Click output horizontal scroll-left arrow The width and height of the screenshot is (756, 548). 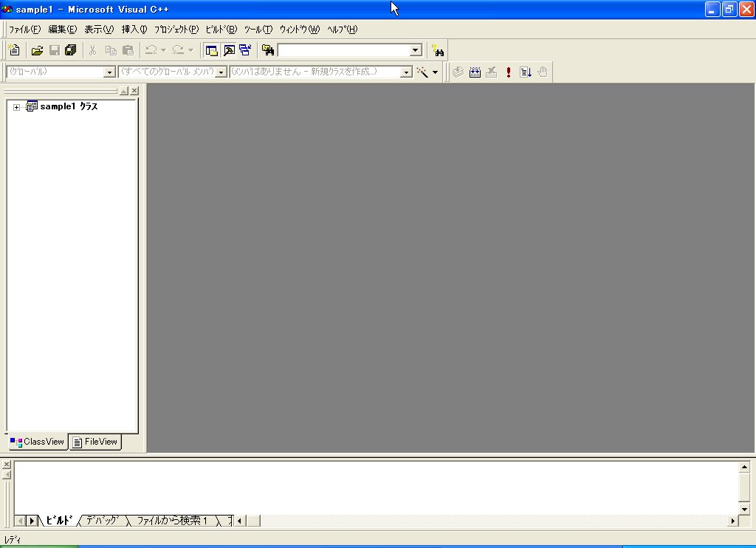point(240,521)
